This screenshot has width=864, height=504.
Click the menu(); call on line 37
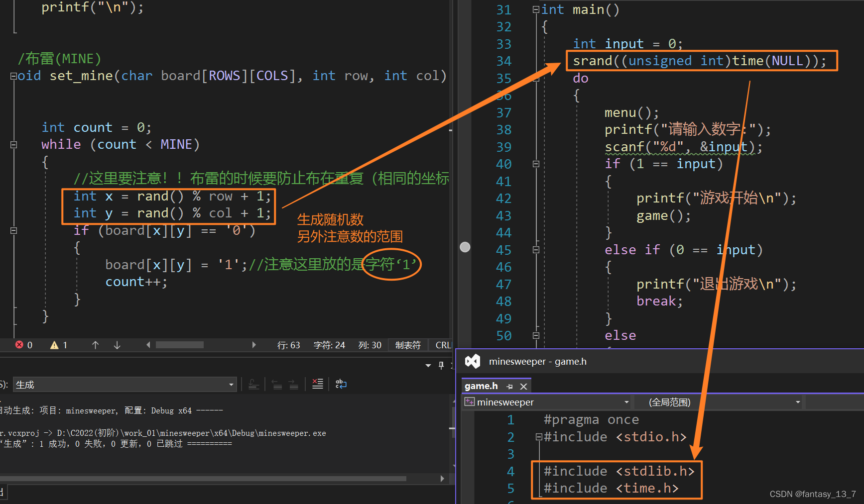point(631,112)
